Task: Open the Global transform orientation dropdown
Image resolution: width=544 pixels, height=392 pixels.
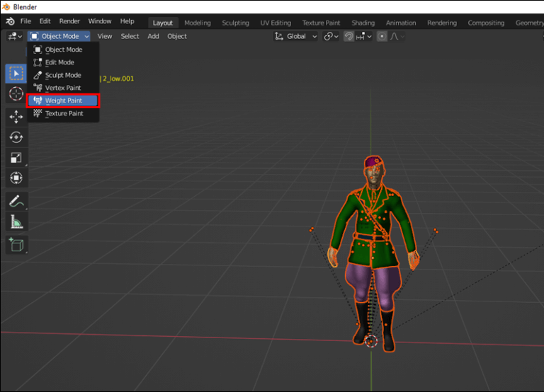Action: tap(296, 36)
